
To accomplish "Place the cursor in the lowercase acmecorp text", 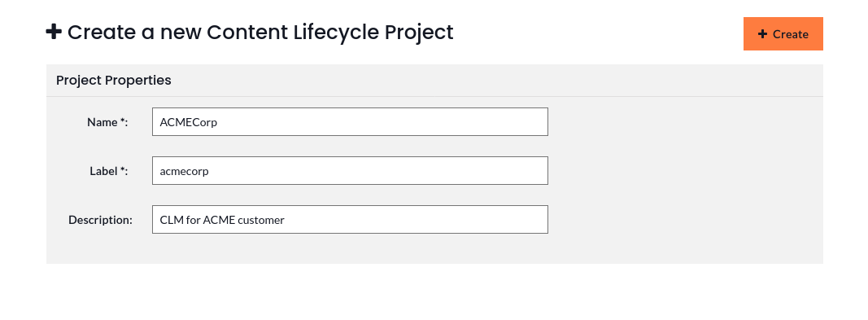I will (x=185, y=172).
